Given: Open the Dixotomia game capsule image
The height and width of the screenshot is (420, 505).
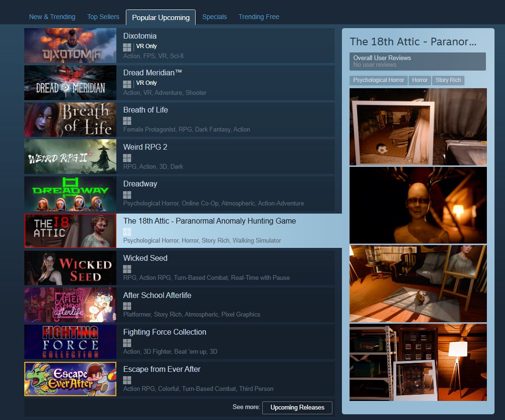Looking at the screenshot, I should click(70, 45).
